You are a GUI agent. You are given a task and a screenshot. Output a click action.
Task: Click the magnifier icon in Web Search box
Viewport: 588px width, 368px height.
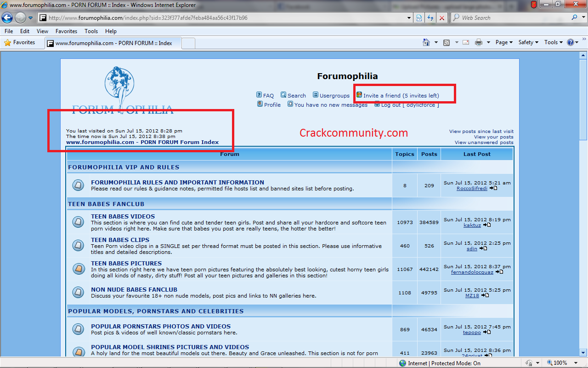(575, 17)
